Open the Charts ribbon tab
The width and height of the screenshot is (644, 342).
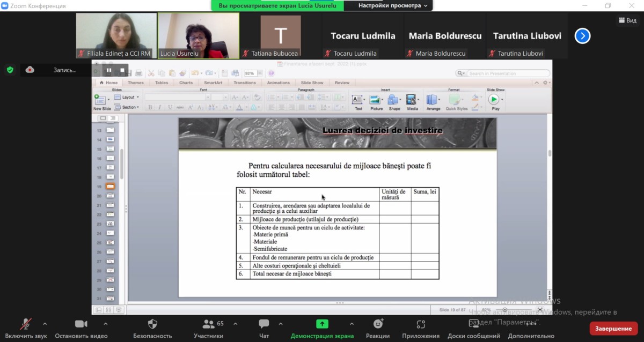point(186,83)
